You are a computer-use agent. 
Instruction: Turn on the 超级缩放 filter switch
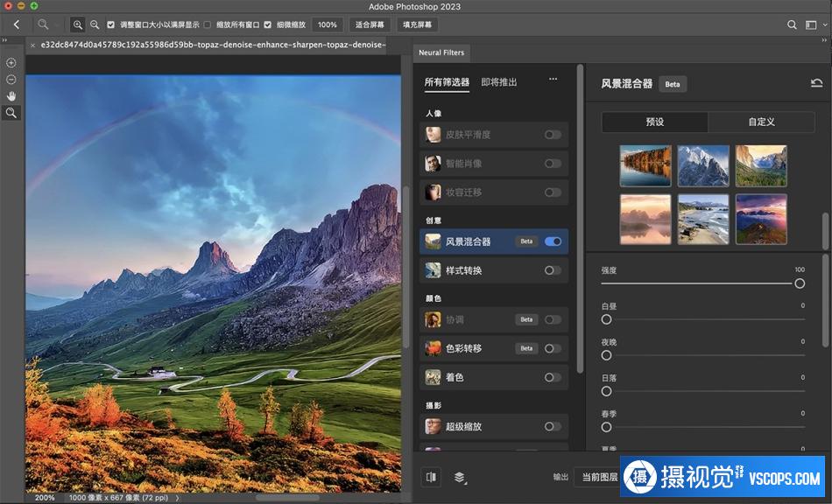click(x=553, y=426)
